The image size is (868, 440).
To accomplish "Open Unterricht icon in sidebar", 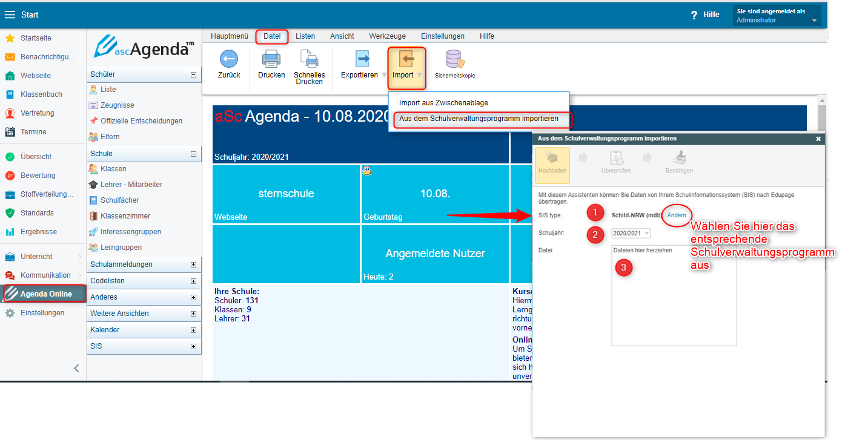I will pos(10,257).
